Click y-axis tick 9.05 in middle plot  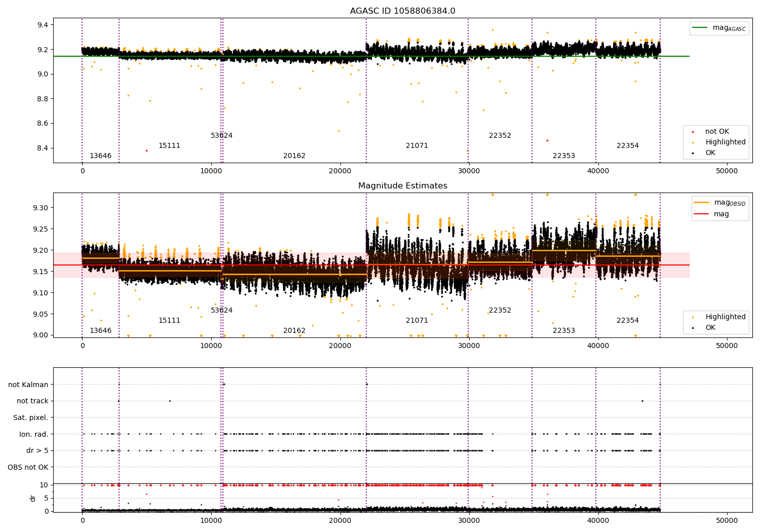41,314
